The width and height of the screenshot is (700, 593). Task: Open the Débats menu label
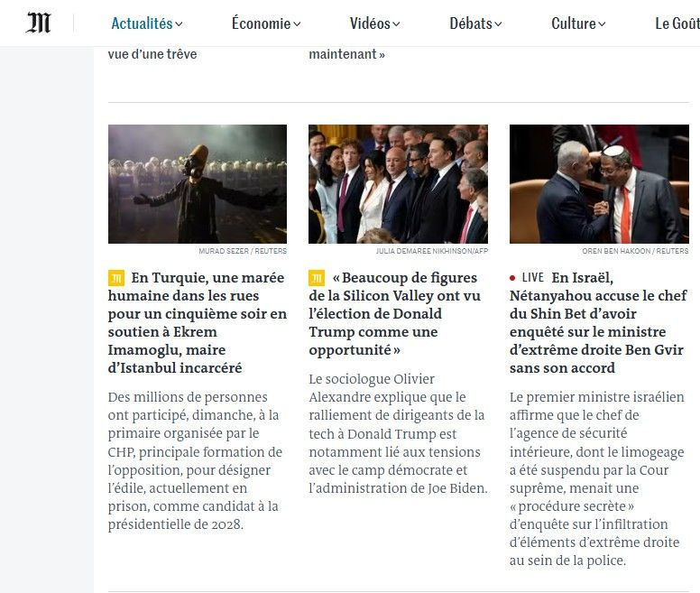471,23
